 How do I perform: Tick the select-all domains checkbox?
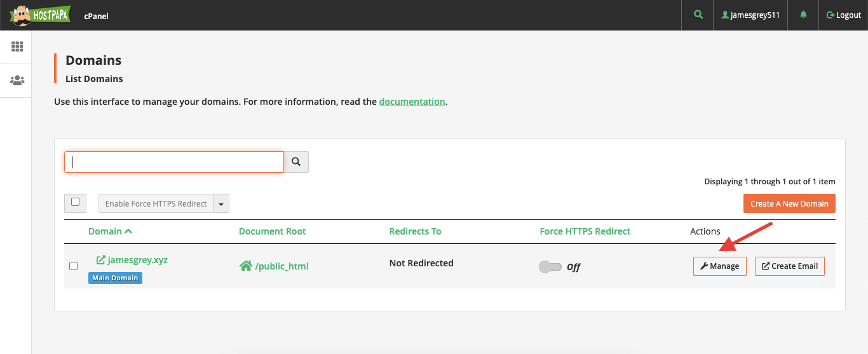click(76, 203)
